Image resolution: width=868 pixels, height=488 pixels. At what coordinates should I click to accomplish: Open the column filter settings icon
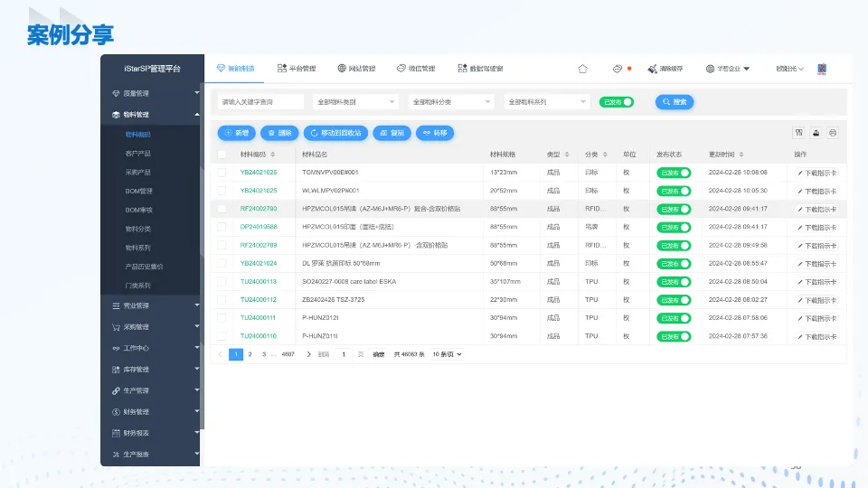(x=798, y=133)
